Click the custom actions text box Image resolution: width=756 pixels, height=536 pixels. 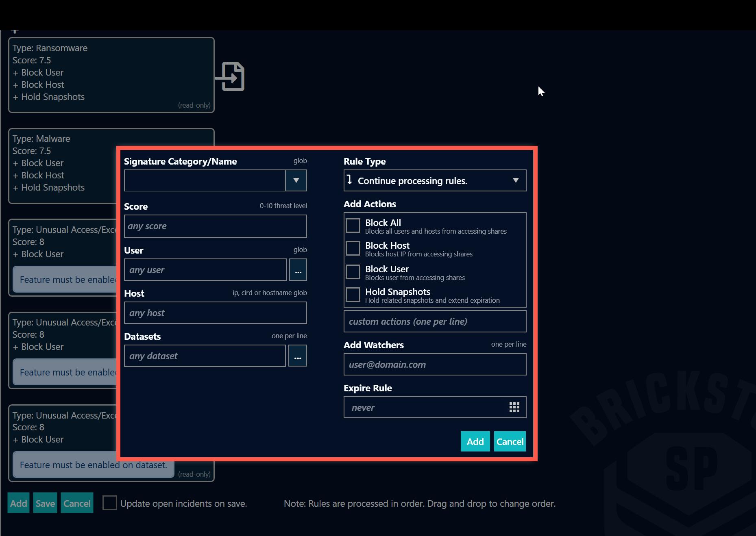click(x=434, y=321)
